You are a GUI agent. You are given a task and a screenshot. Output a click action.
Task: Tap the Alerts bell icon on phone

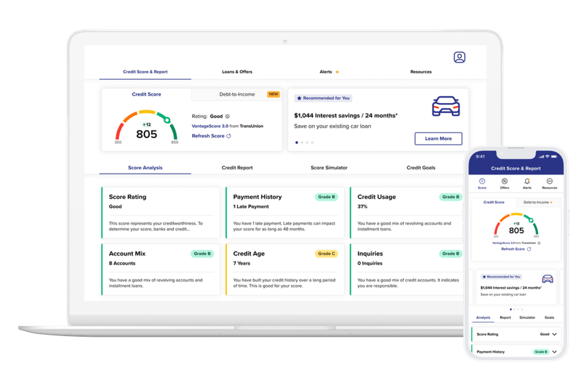[x=527, y=181]
